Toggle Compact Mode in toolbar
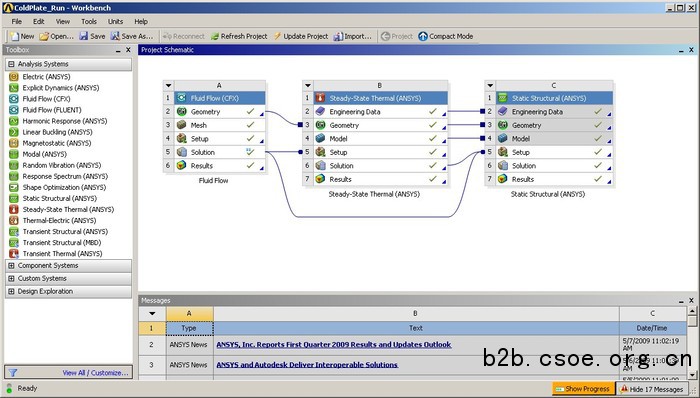This screenshot has width=700, height=398. (446, 36)
